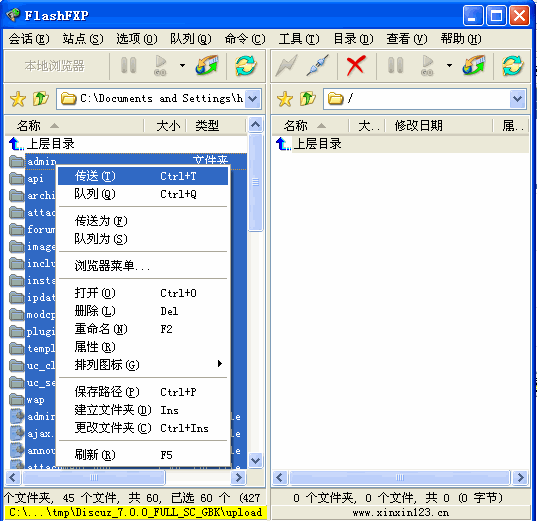The width and height of the screenshot is (537, 521).
Task: Go up a folder in the local pane
Action: click(41, 99)
